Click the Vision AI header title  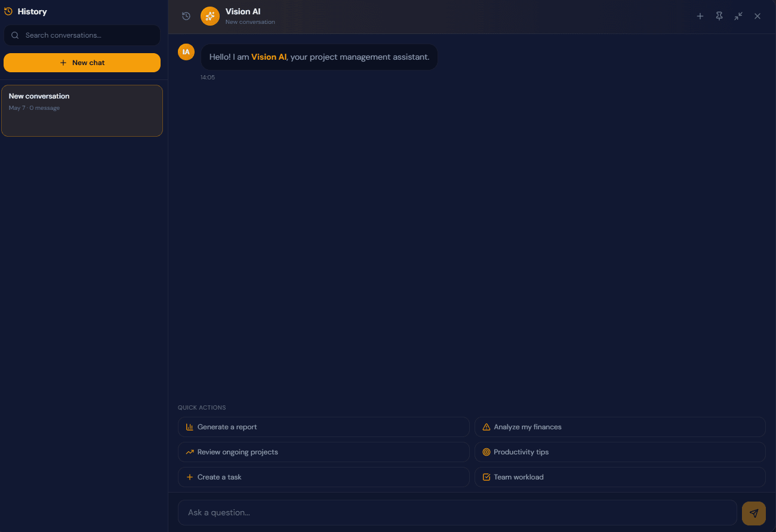point(243,11)
